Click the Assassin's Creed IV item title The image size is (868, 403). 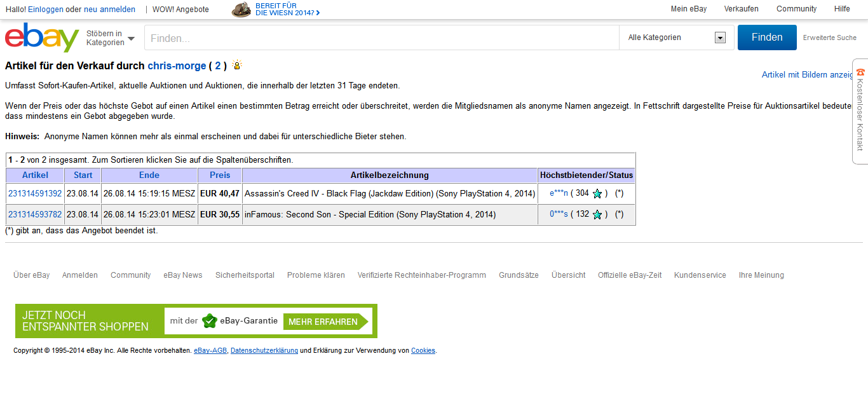click(x=390, y=194)
